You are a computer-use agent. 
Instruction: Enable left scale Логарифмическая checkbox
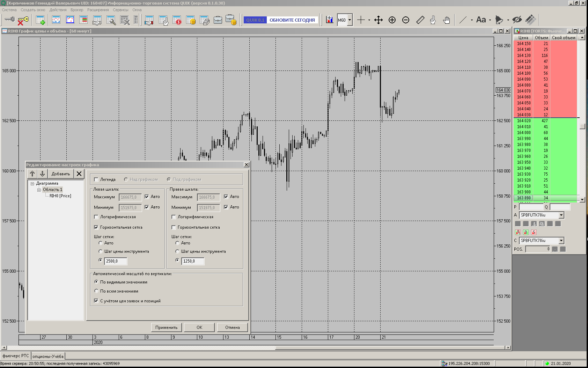96,217
